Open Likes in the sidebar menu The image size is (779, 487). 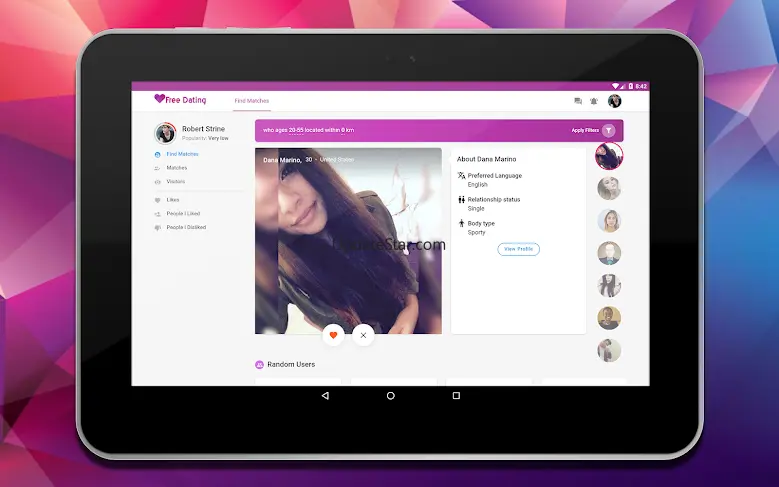coord(172,200)
